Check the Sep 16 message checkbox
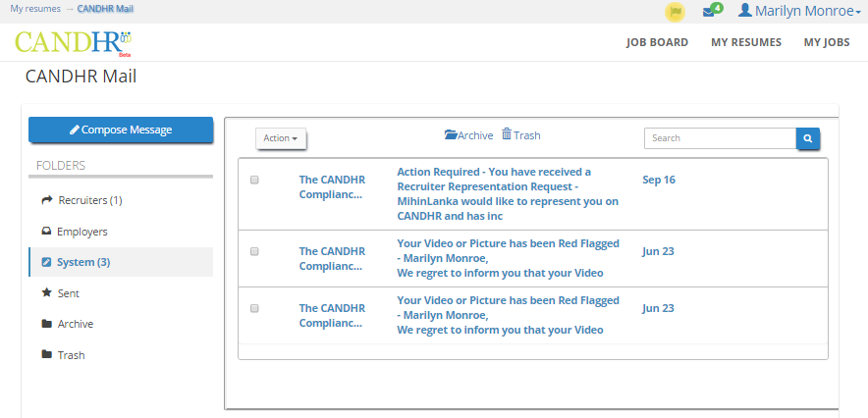The image size is (868, 418). (254, 180)
